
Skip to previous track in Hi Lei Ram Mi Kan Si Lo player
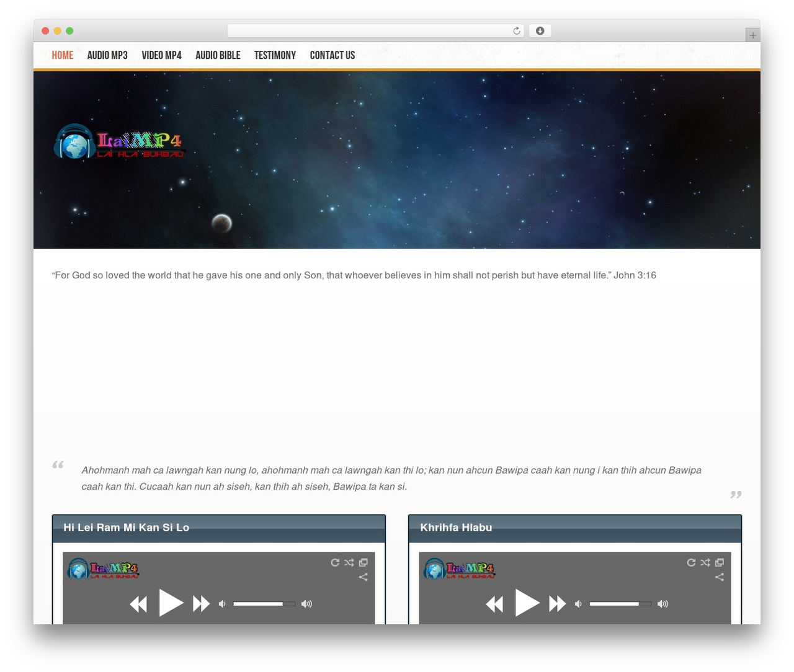(138, 604)
